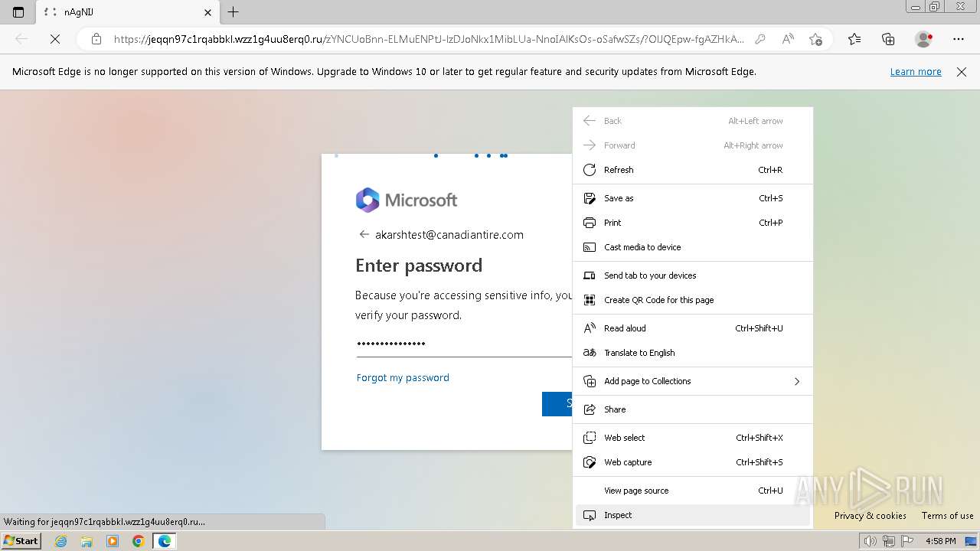Open media player taskbar icon
The width and height of the screenshot is (980, 551).
tap(113, 541)
